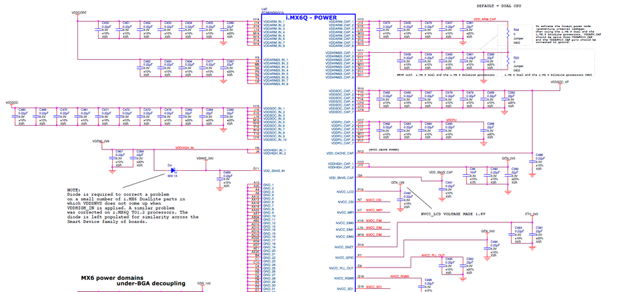Viewport: 644px width, 292px height.
Task: Click the VDDARM23_IN_8 pin name
Action: [x=275, y=84]
